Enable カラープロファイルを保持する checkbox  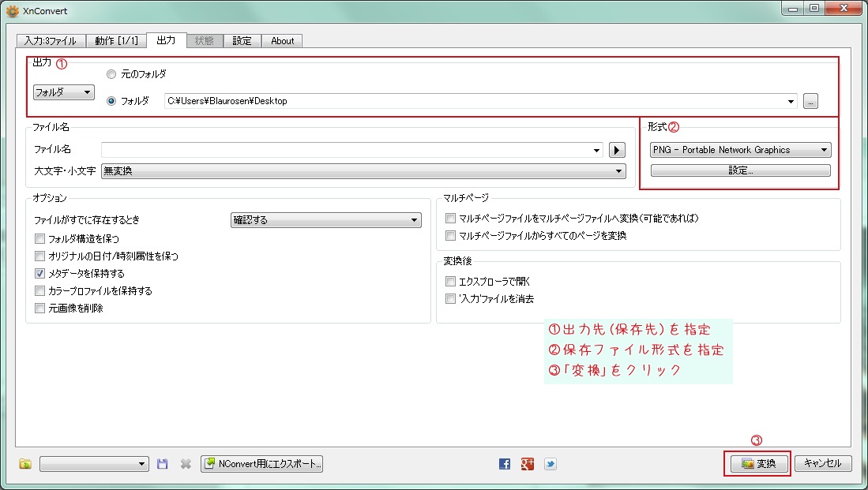click(x=39, y=291)
